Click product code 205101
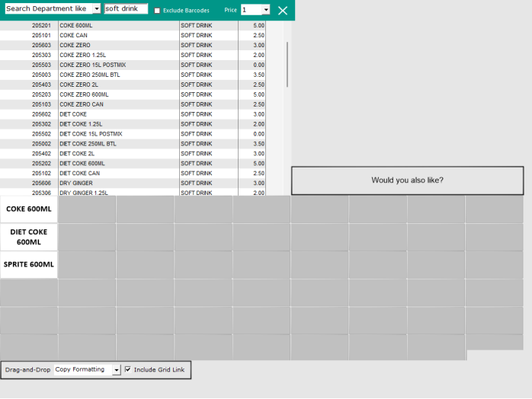Image resolution: width=532 pixels, height=399 pixels. [41, 35]
